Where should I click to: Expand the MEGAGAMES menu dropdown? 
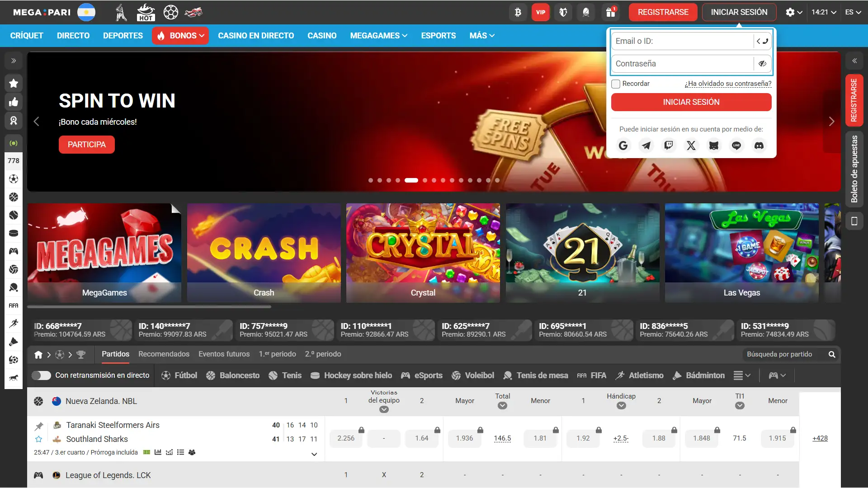[379, 36]
